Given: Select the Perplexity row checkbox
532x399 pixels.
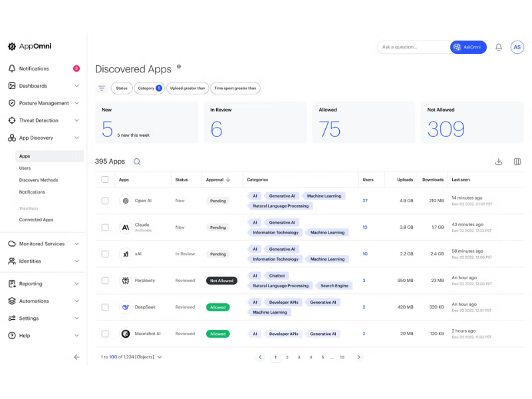Looking at the screenshot, I should 105,281.
